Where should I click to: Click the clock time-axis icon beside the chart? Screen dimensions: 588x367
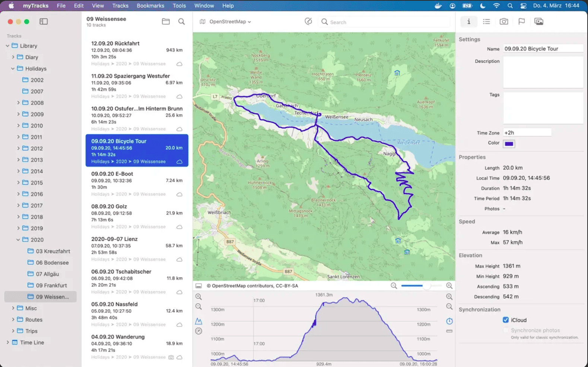tap(449, 321)
